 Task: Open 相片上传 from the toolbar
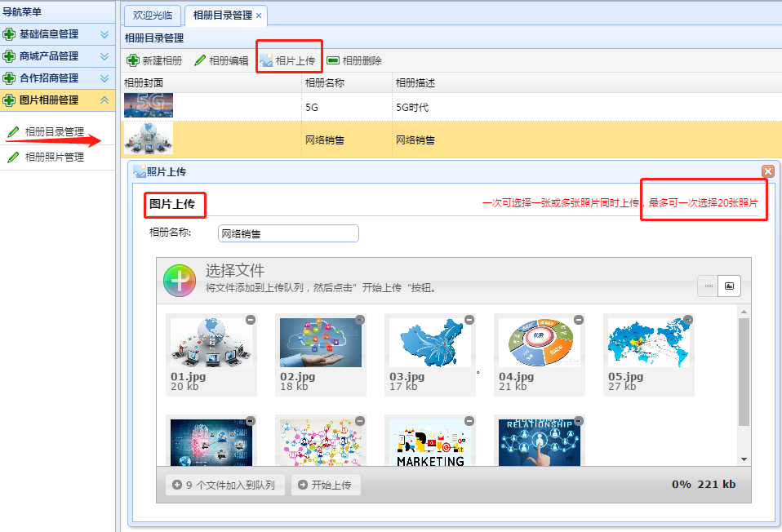coord(288,60)
